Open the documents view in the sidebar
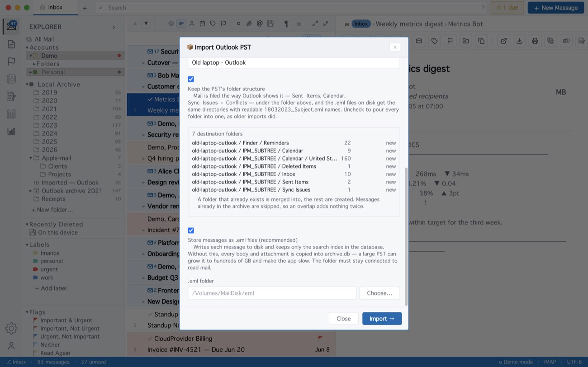The image size is (588, 367). (11, 44)
